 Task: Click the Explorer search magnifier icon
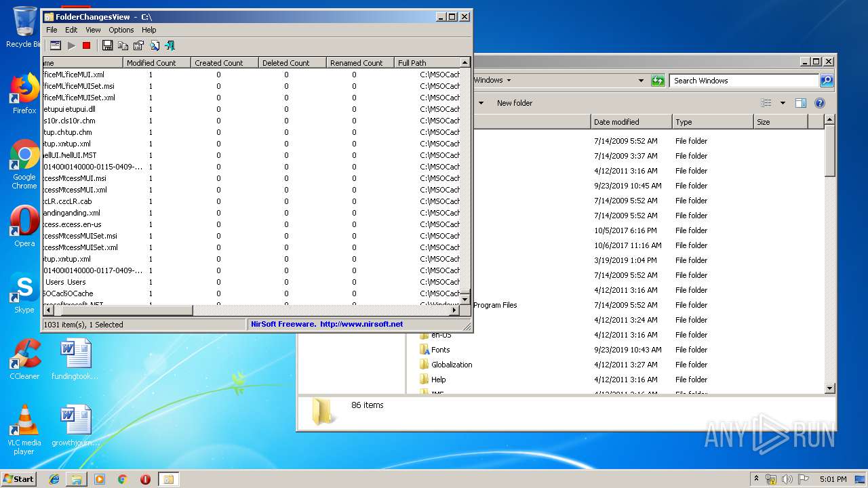click(x=826, y=81)
